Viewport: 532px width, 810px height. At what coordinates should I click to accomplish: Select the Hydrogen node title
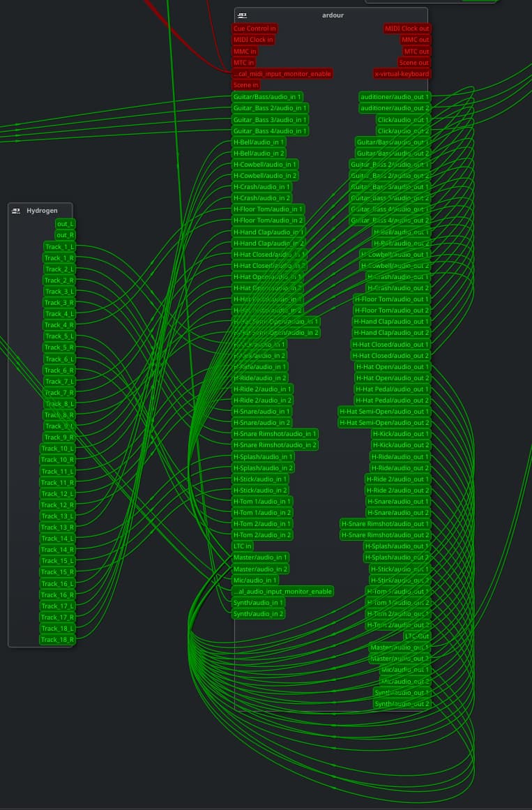click(42, 211)
